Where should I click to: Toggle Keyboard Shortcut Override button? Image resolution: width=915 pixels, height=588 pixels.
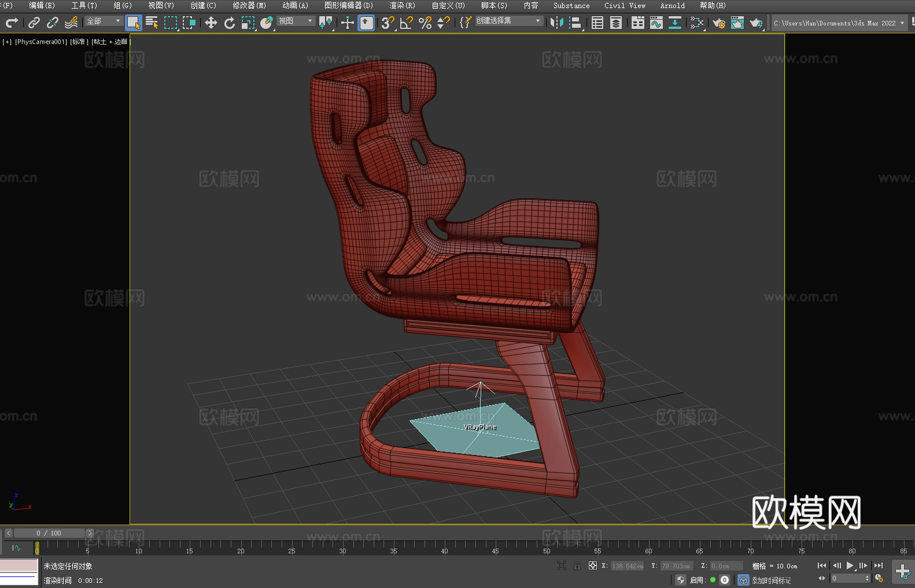tap(366, 23)
